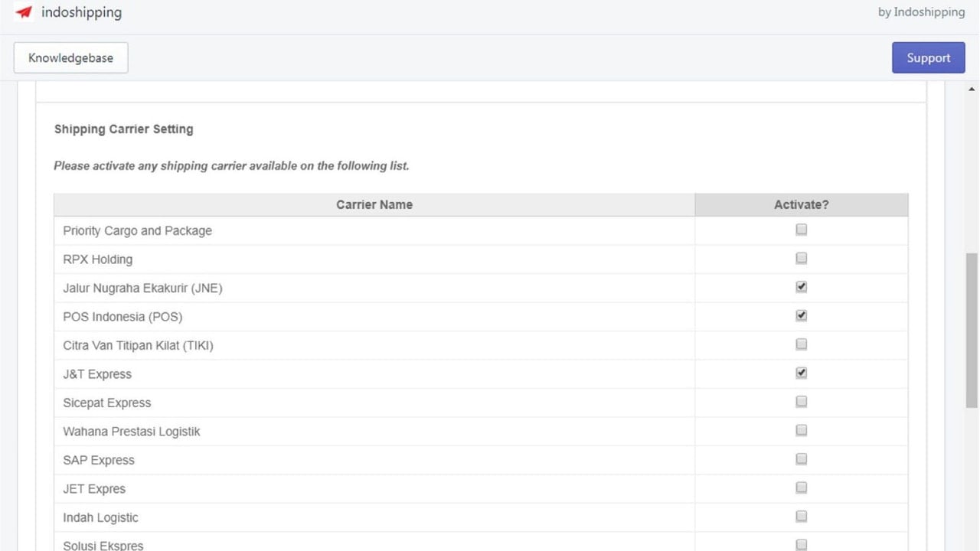Click the indoshipping paper plane logo

pyautogui.click(x=24, y=12)
